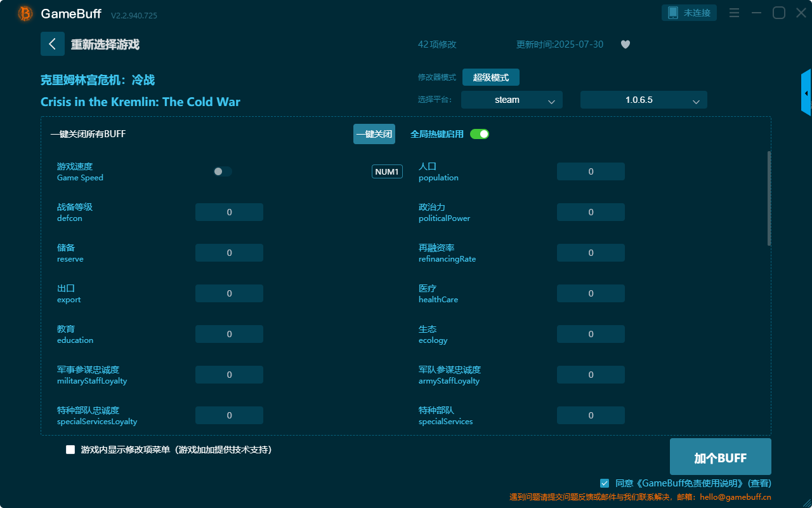
Task: Click the Crisis in the Kremlin title
Action: pyautogui.click(x=140, y=102)
